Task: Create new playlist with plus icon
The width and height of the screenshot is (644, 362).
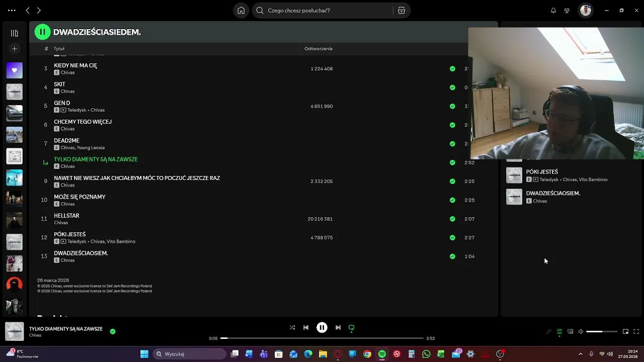Action: pyautogui.click(x=14, y=49)
